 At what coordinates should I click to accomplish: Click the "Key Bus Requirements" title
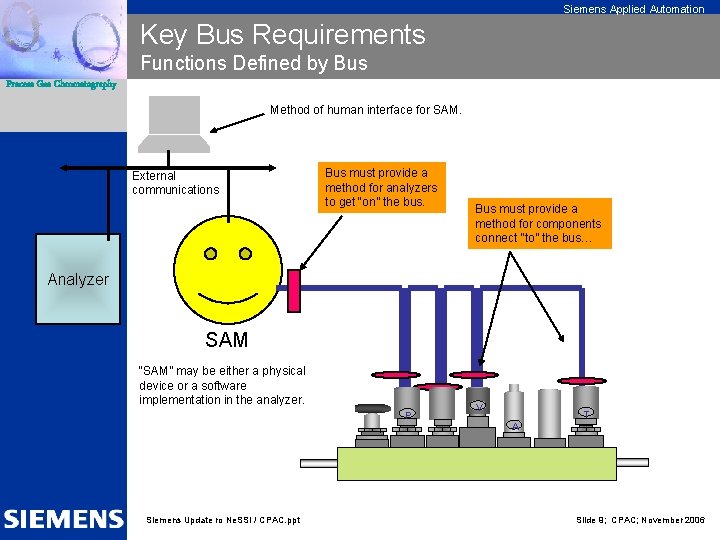pos(283,34)
